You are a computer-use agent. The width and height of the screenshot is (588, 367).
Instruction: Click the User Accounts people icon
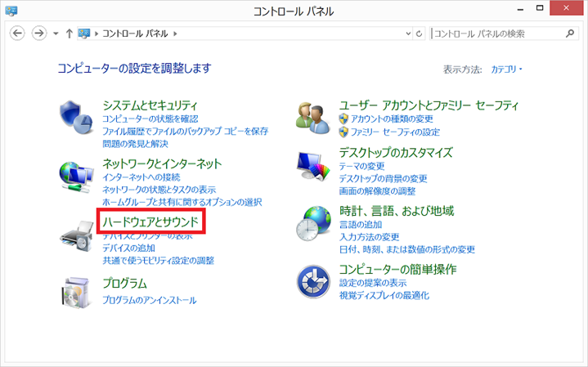coord(312,118)
